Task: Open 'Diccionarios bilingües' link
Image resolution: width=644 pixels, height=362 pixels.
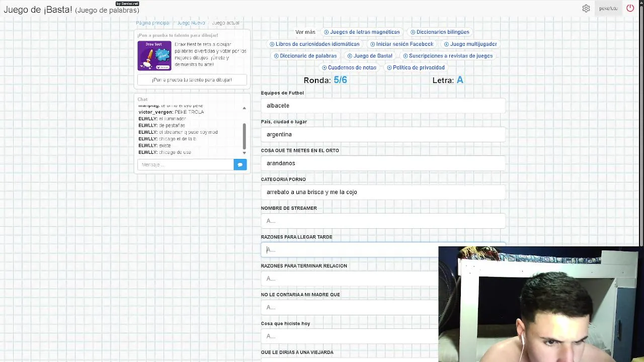Action: [x=440, y=32]
